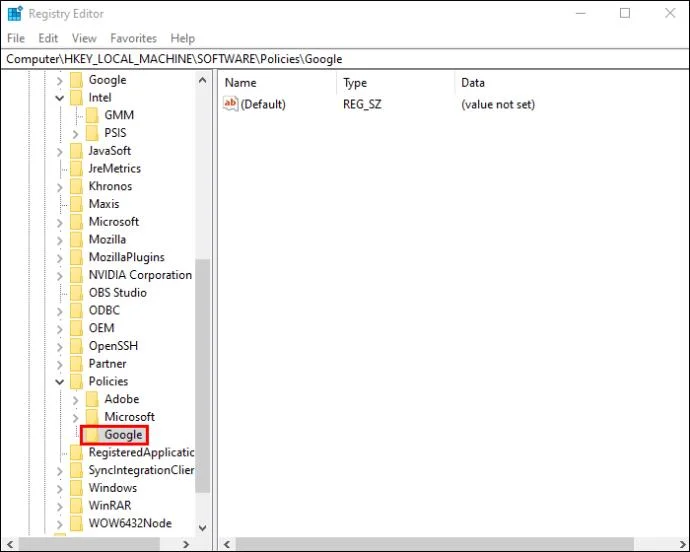Click the OBS Studio folder icon
The image size is (690, 552).
click(76, 293)
